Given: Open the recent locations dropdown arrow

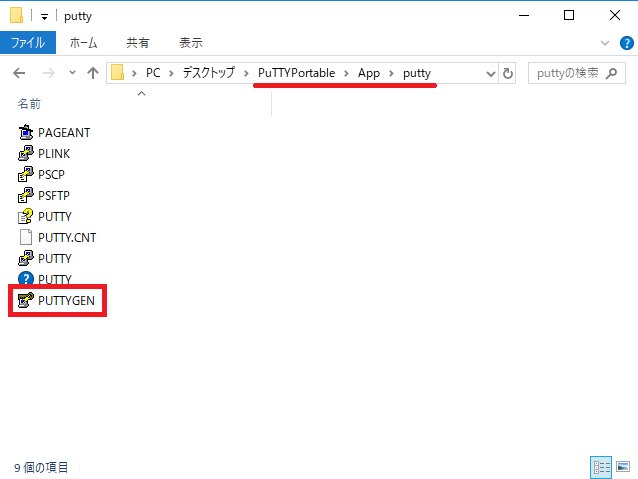Looking at the screenshot, I should click(x=72, y=73).
